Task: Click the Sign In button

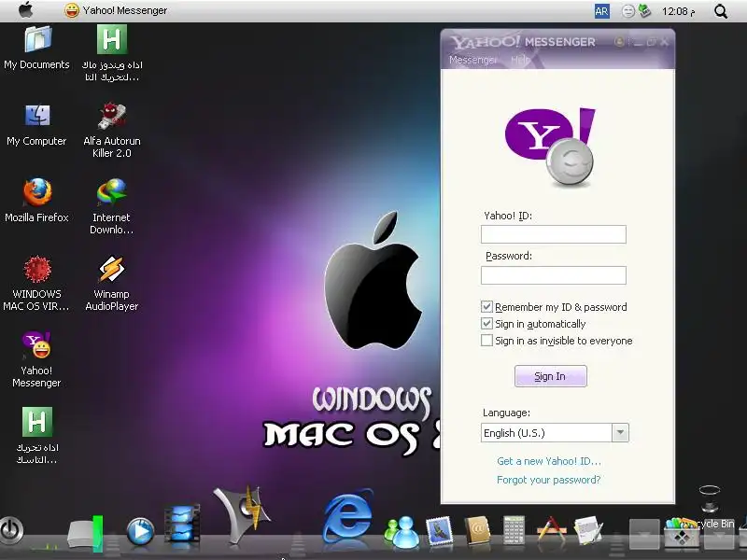Action: pos(551,376)
